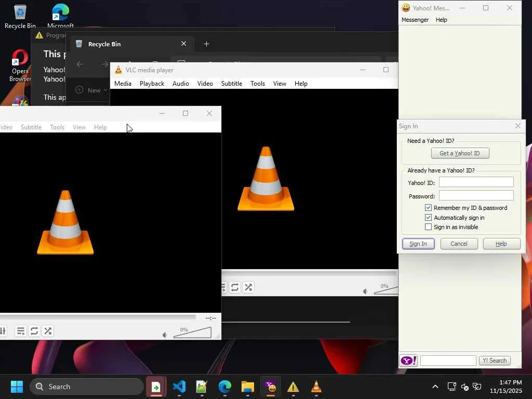Mute audio in back VLC window
532x399 pixels.
pyautogui.click(x=365, y=291)
